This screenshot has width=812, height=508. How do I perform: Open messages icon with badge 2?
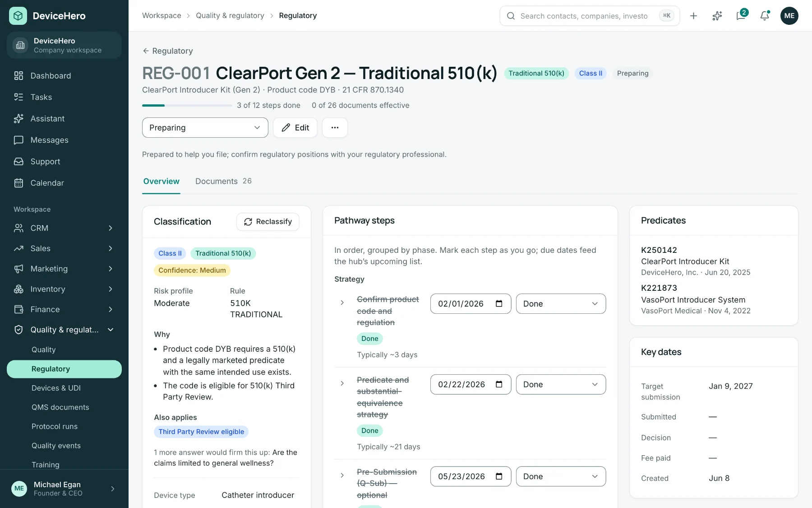(741, 16)
